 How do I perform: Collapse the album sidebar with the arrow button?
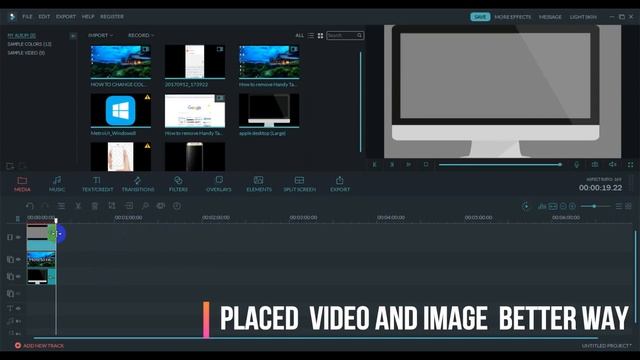click(x=73, y=36)
